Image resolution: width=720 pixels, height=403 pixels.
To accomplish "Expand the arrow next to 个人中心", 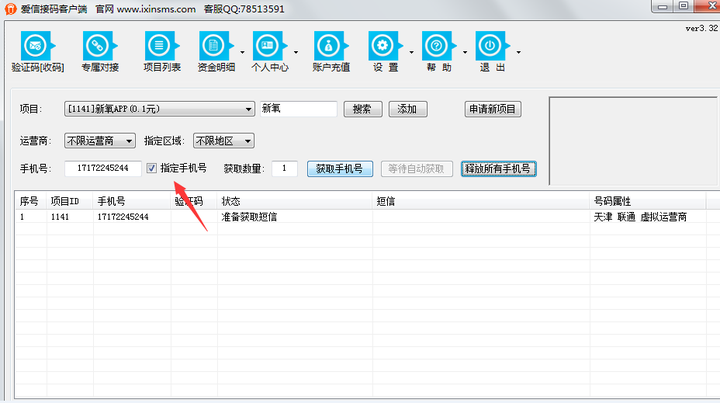I will 296,52.
